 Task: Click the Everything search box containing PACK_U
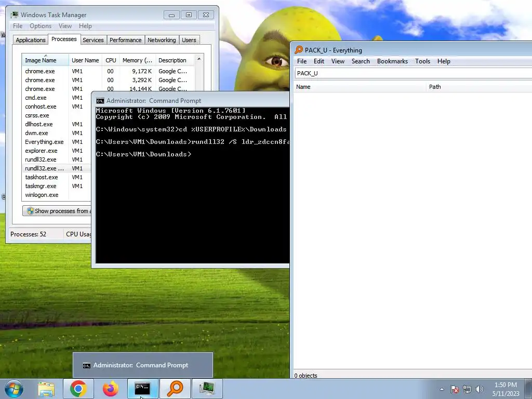tap(413, 73)
